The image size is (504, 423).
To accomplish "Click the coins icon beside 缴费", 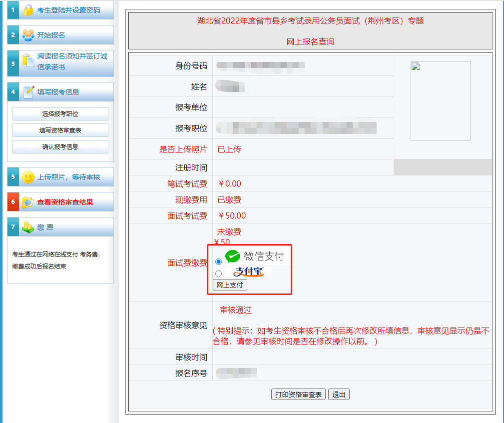I will pos(28,227).
